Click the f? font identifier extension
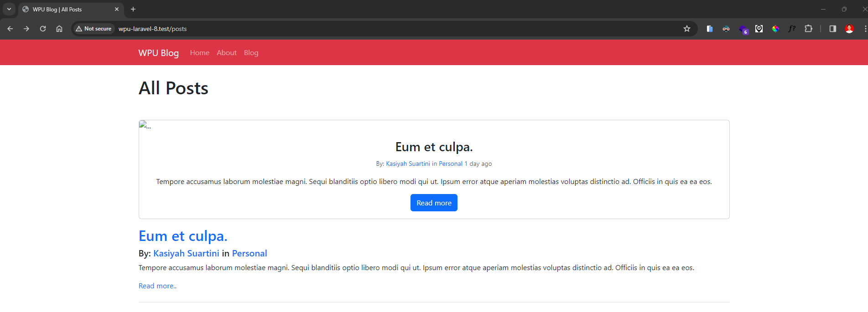 (792, 29)
